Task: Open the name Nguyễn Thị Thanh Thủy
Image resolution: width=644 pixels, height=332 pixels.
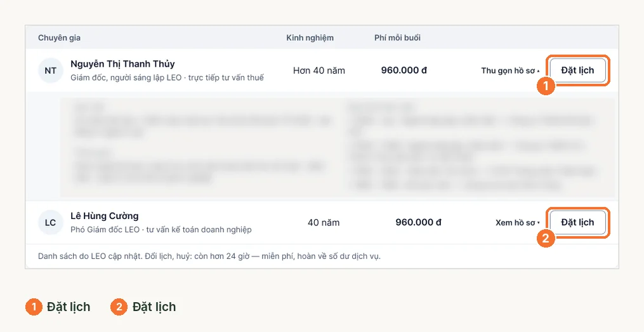Action: click(122, 63)
